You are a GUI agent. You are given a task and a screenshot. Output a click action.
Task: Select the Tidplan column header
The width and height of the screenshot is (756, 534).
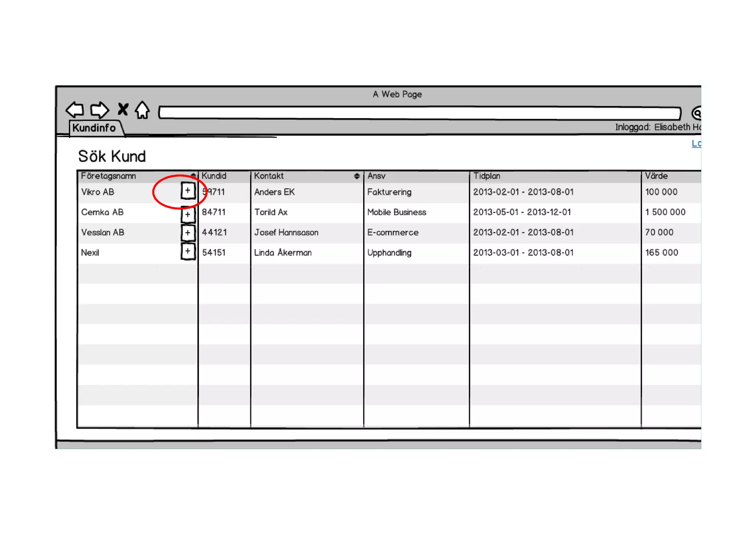[x=487, y=176]
